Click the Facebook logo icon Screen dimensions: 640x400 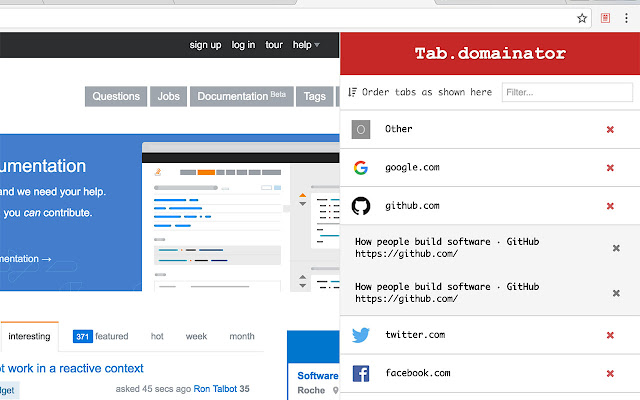(361, 373)
